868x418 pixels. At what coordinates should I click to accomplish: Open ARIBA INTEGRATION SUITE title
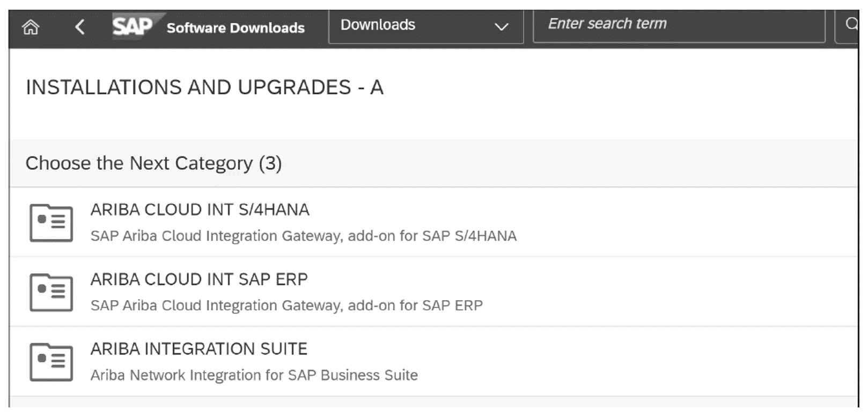(x=198, y=349)
